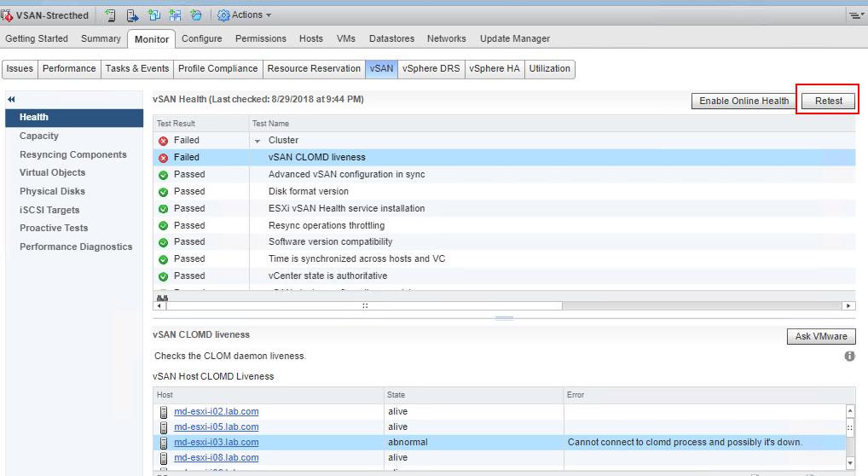Select Proactive Tests in the sidebar
Image resolution: width=868 pixels, height=476 pixels.
(x=54, y=229)
